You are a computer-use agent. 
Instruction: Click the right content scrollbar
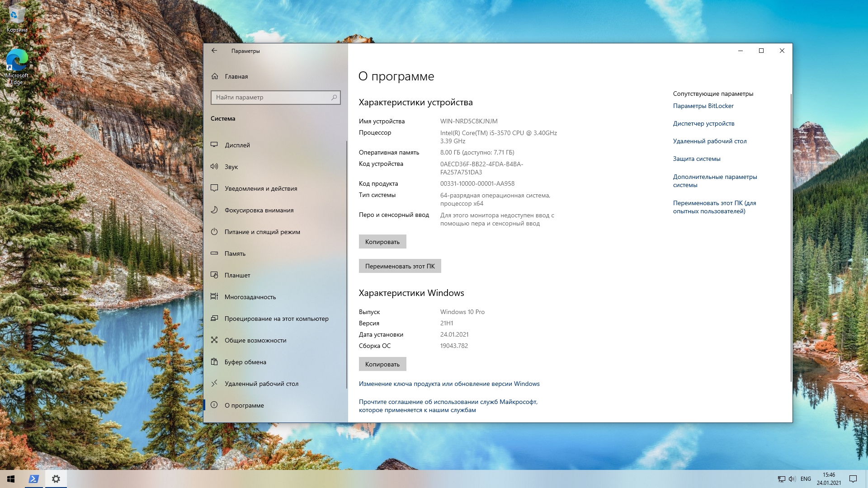pos(791,237)
